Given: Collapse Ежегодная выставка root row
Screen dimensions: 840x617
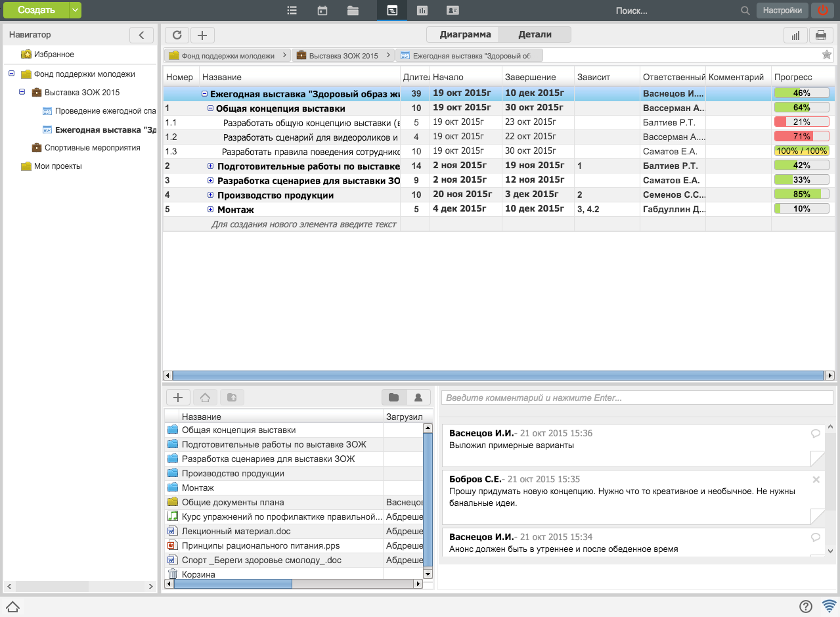Looking at the screenshot, I should (x=205, y=94).
